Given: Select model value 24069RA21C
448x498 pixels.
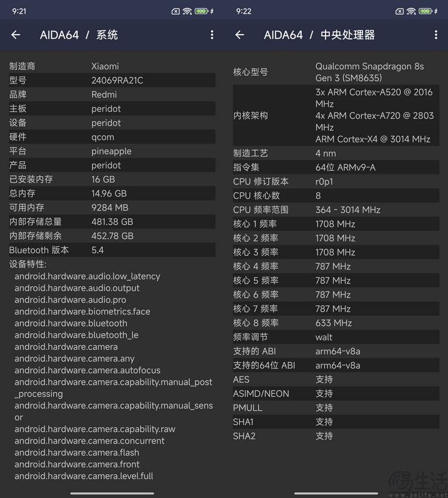Looking at the screenshot, I should [117, 81].
